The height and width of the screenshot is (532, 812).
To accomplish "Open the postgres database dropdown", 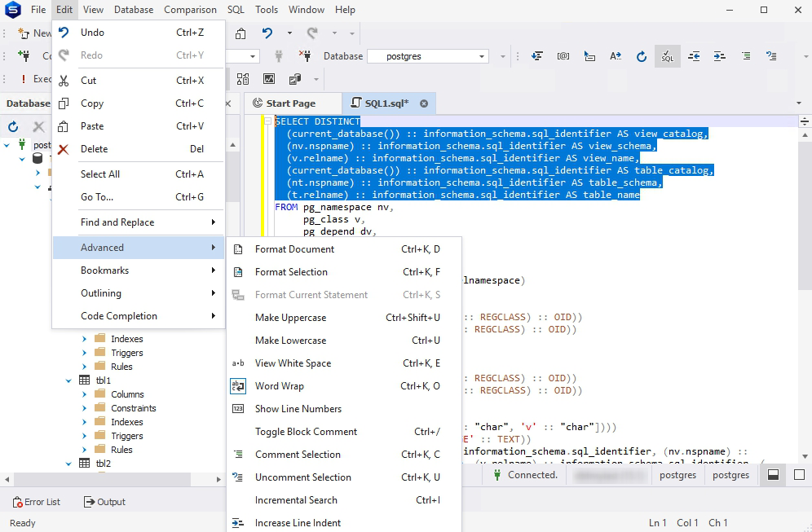I will click(x=481, y=56).
